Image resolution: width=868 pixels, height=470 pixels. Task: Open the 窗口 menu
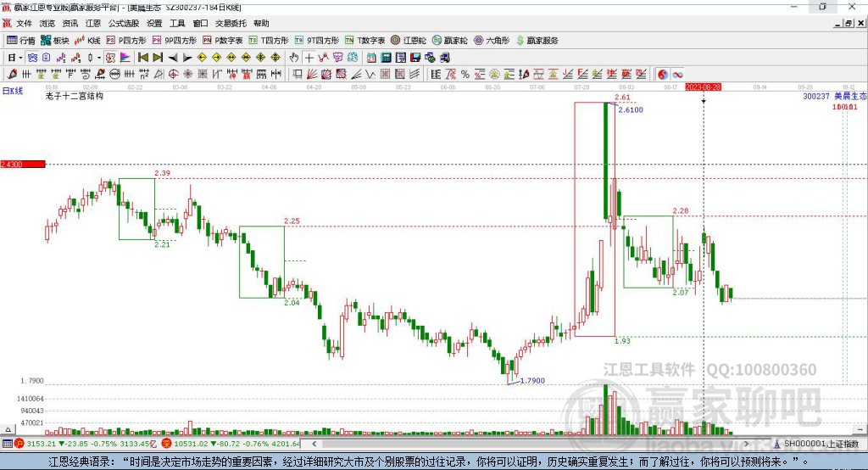point(200,23)
